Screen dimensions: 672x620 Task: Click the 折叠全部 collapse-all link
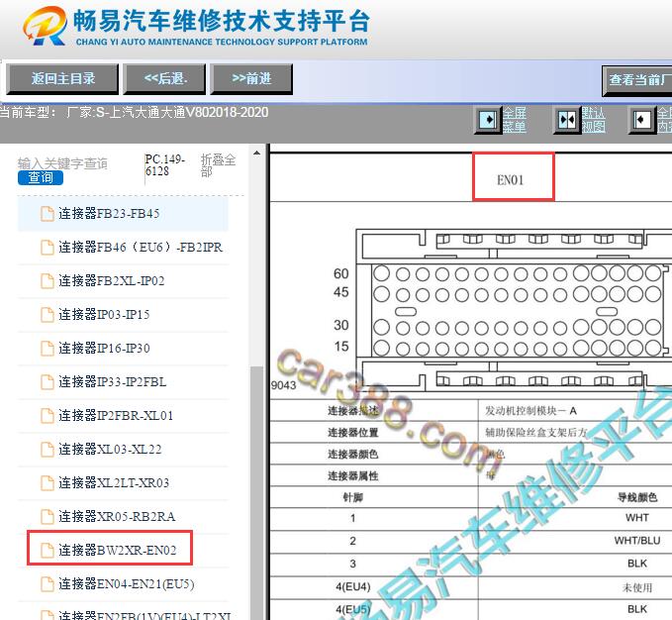(218, 165)
